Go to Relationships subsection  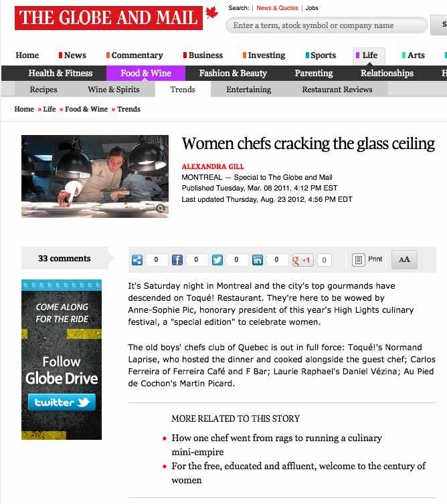tap(387, 74)
